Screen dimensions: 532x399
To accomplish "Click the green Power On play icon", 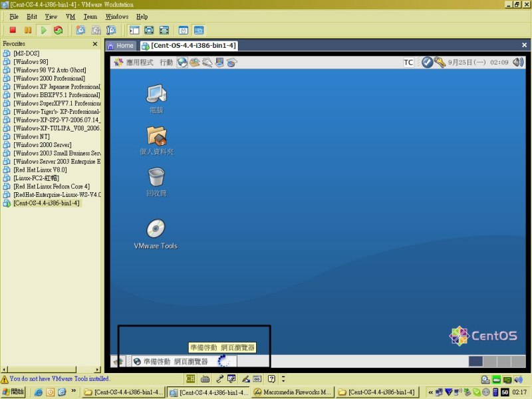I will (43, 30).
